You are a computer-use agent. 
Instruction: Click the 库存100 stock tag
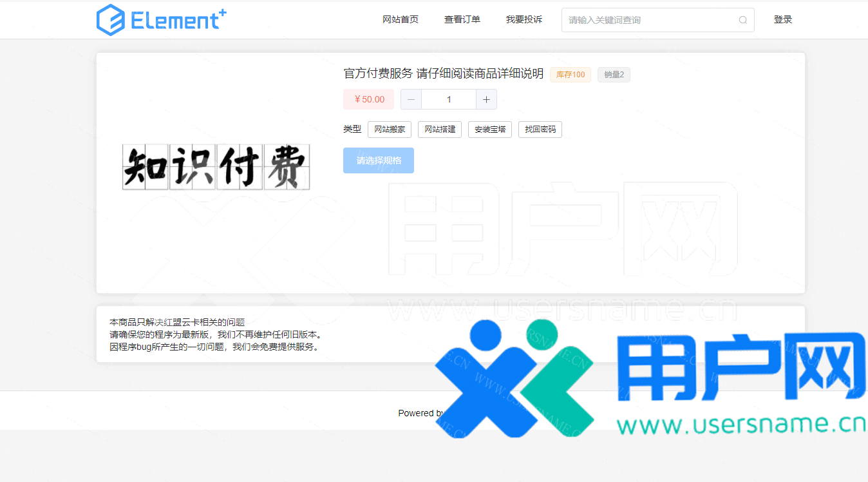[570, 75]
